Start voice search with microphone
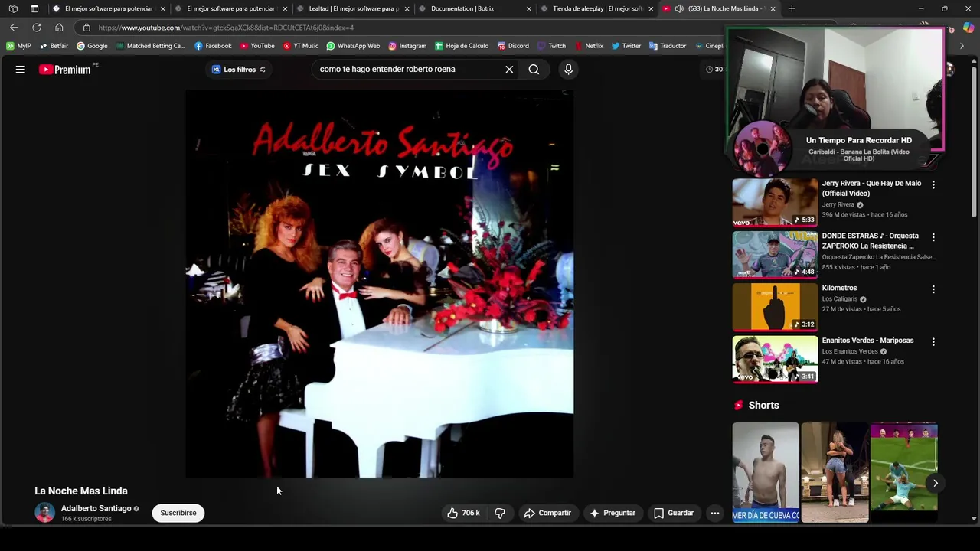Viewport: 980px width, 551px height. point(568,70)
